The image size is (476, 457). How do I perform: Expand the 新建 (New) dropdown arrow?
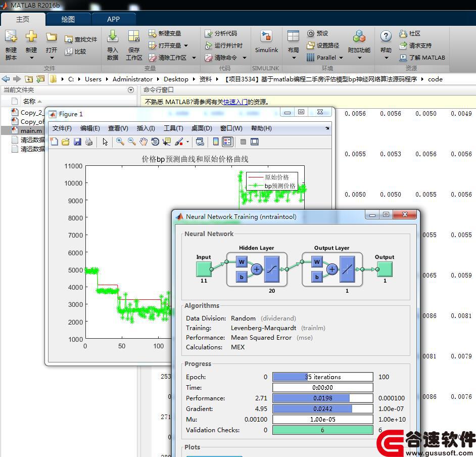pyautogui.click(x=31, y=58)
